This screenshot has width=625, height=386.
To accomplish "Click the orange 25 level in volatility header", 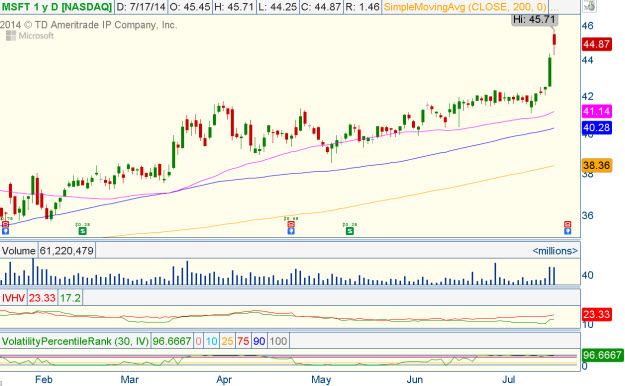I will pos(227,341).
